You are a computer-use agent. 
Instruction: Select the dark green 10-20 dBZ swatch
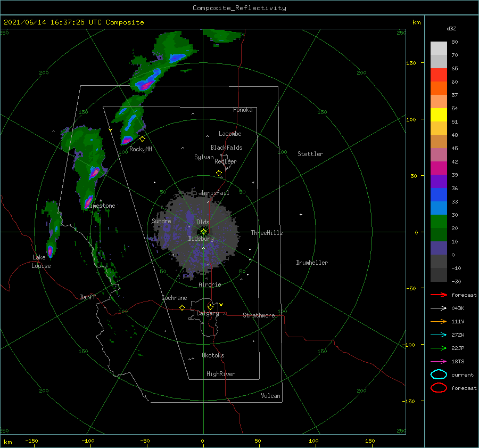click(x=439, y=235)
